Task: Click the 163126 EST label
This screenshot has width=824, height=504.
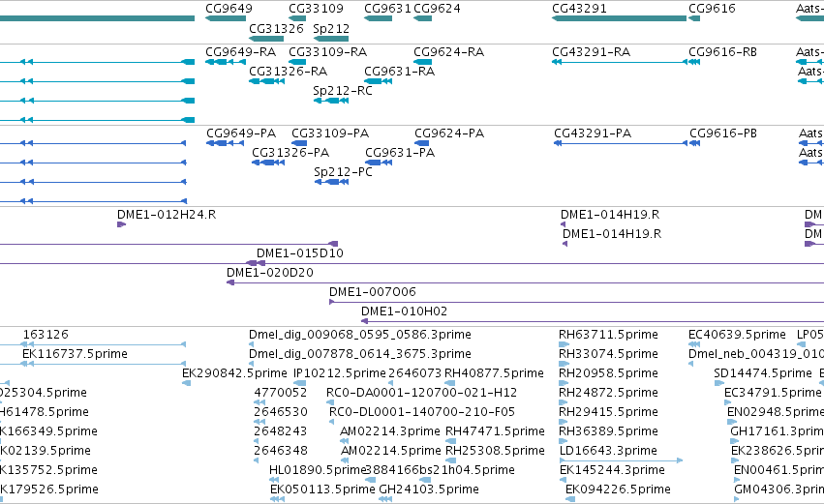Action: point(46,335)
